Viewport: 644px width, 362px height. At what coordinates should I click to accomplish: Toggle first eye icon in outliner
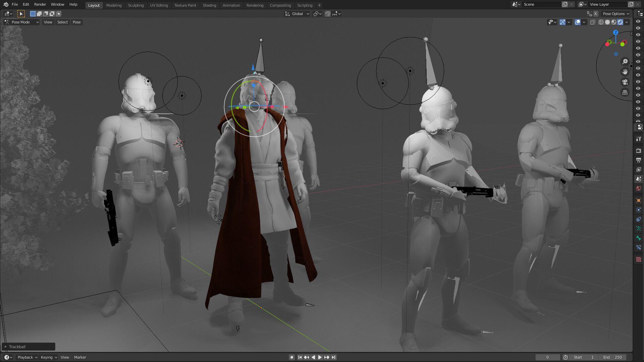pyautogui.click(x=638, y=21)
